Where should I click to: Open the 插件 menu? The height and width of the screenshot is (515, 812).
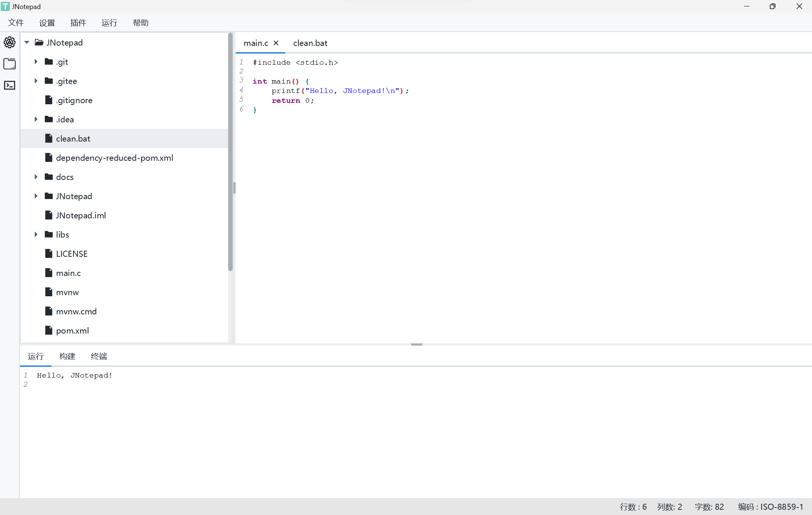[x=78, y=23]
